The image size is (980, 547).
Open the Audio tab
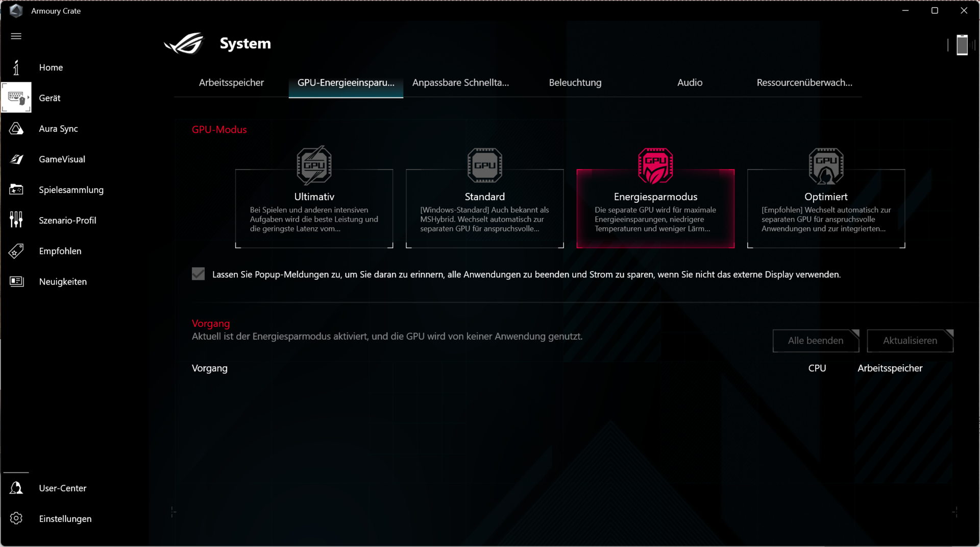tap(690, 83)
